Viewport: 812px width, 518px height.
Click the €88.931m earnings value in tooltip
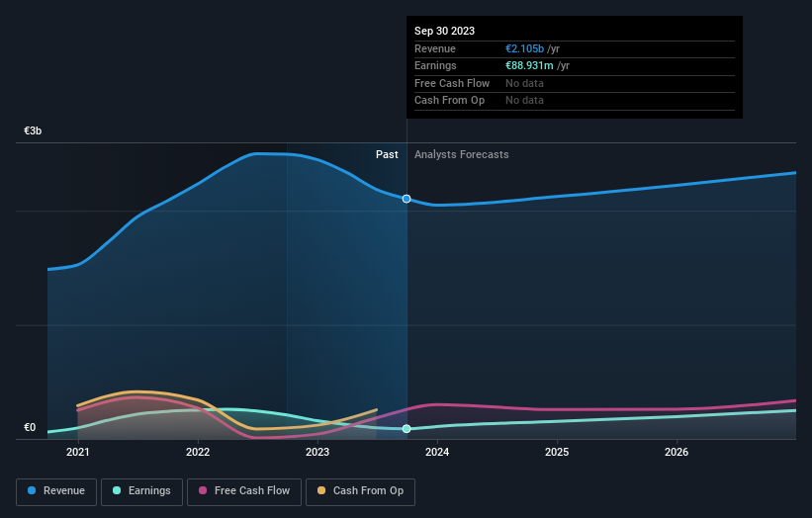(x=529, y=65)
